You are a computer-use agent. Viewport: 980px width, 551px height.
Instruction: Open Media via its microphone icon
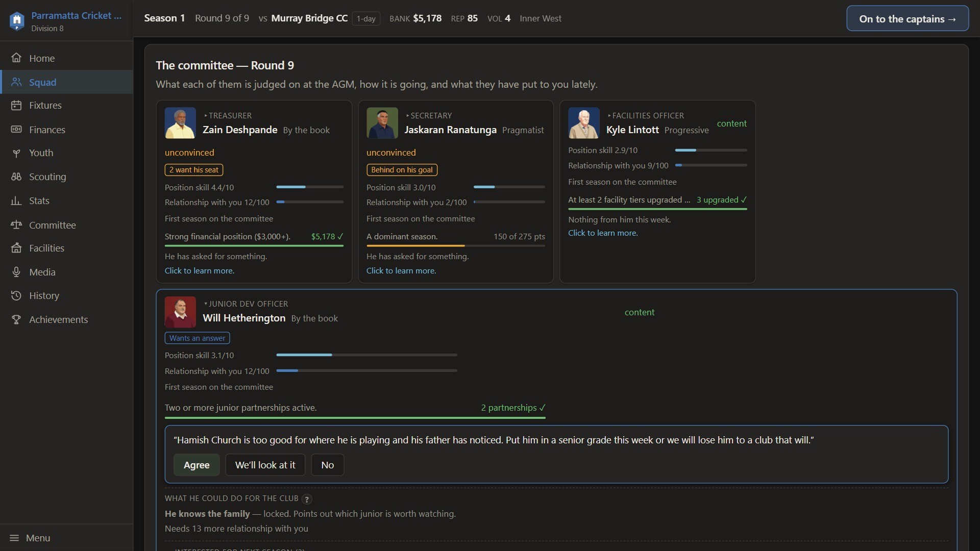(16, 272)
